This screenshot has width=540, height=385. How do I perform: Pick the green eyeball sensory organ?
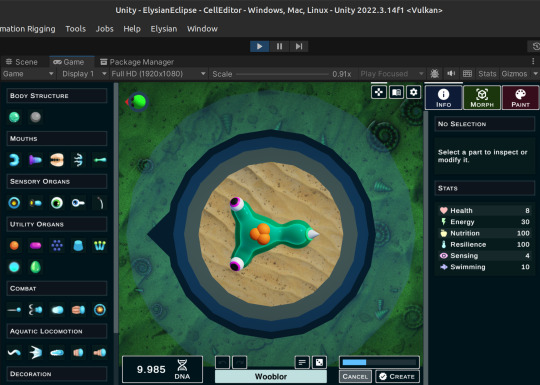(x=57, y=203)
